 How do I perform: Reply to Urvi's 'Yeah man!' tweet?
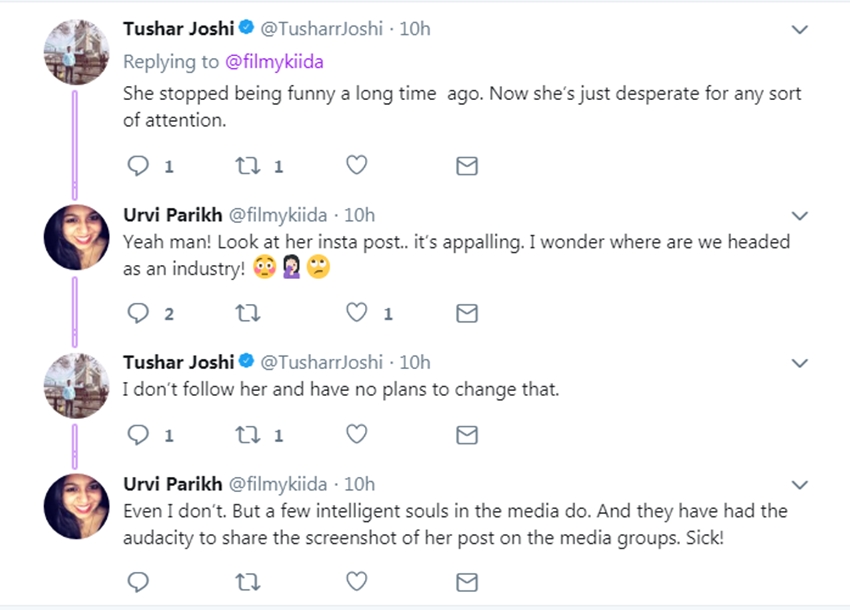tap(140, 314)
